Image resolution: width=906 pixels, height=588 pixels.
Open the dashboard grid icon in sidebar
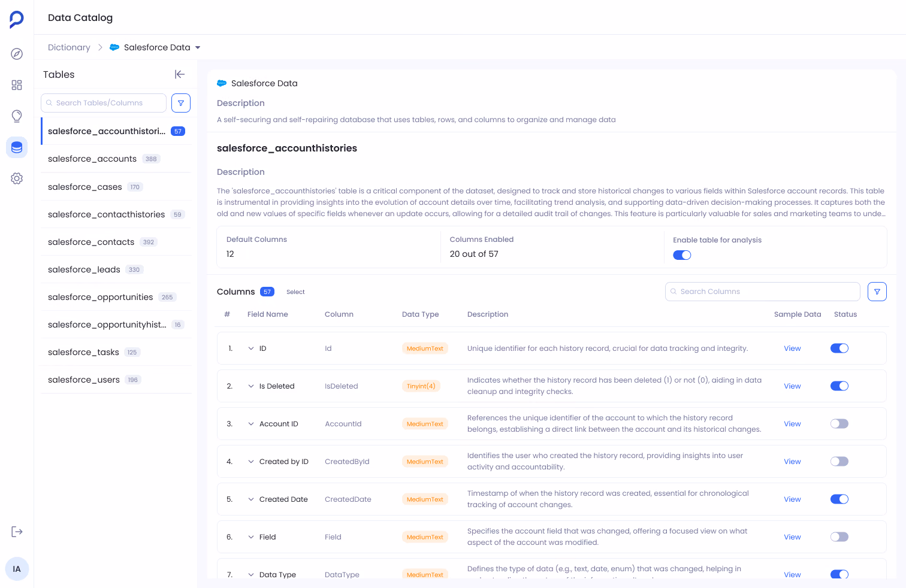click(17, 85)
